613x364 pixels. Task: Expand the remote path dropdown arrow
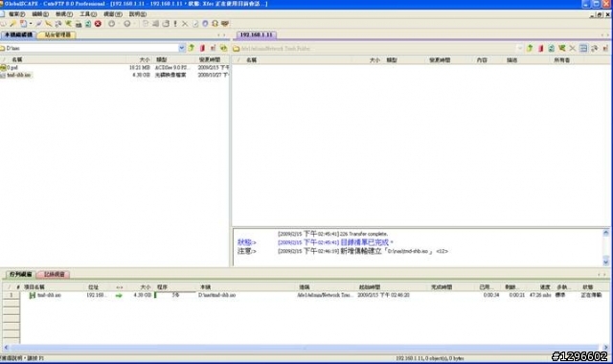pyautogui.click(x=519, y=49)
